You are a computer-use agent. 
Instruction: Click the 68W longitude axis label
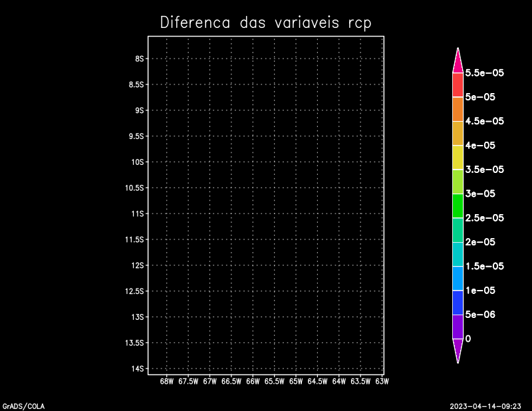click(x=167, y=382)
